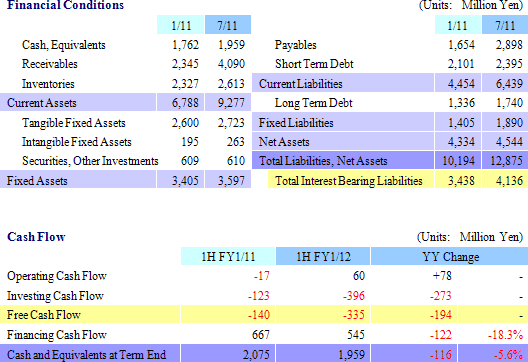Click the 'Tangible Fixed Assets' label
Viewport: 528px width, 362px height.
pyautogui.click(x=74, y=123)
